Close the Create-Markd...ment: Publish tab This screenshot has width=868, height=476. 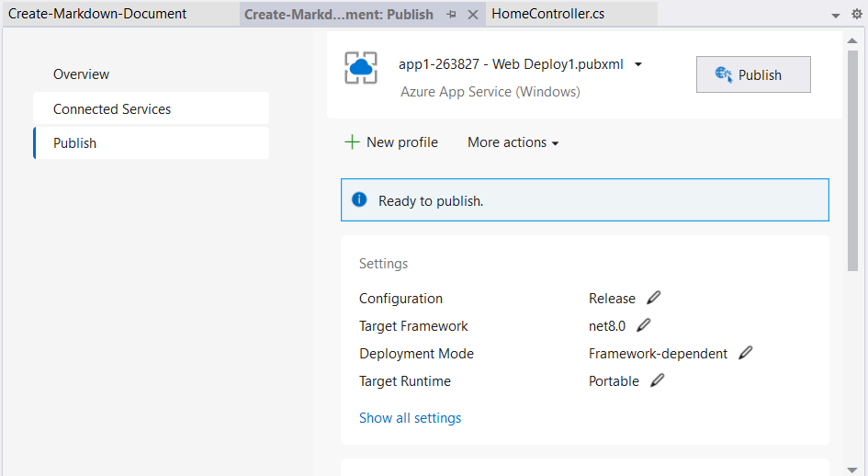click(473, 15)
